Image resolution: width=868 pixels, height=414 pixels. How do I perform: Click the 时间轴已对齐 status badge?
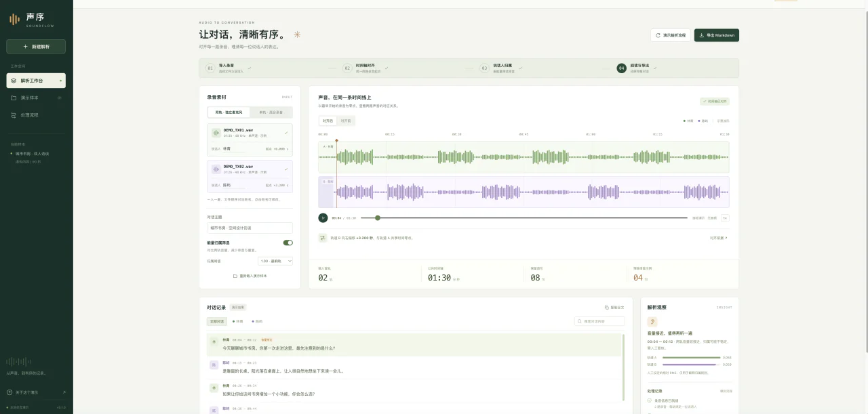[715, 101]
